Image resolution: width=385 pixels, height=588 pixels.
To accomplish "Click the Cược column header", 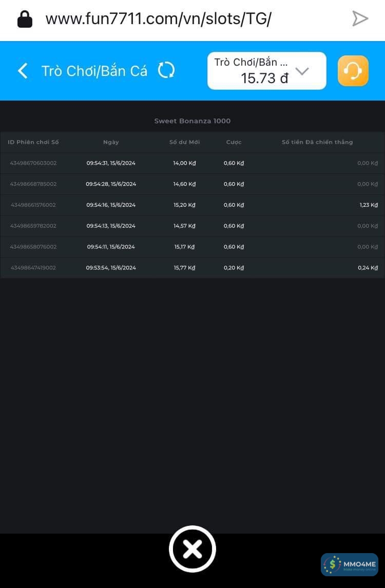I will pos(234,142).
